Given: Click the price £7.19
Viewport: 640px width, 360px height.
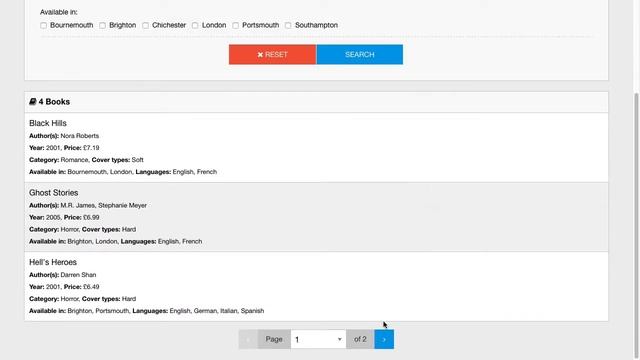Looking at the screenshot, I should point(91,148).
